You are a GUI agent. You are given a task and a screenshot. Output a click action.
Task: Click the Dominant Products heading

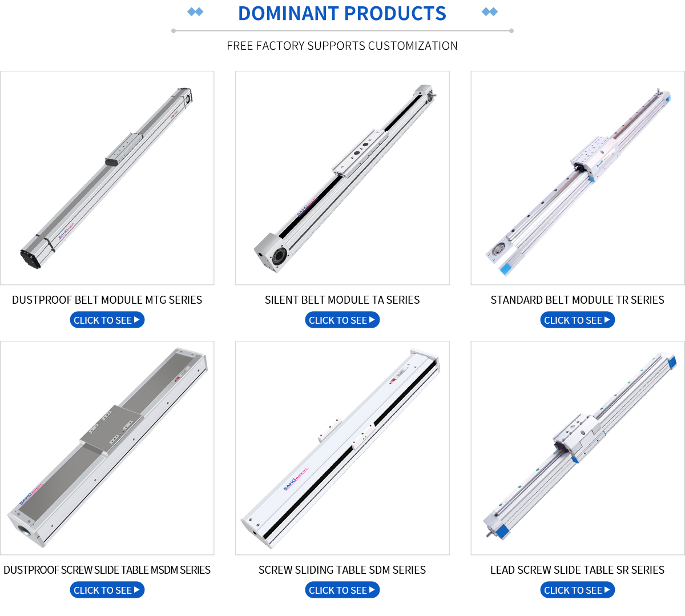(x=342, y=14)
